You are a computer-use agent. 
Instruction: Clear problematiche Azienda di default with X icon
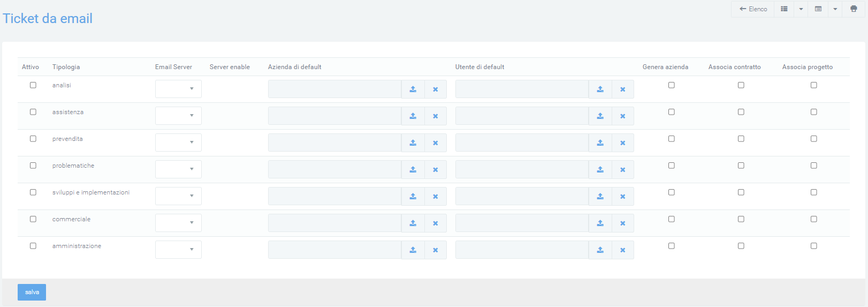pos(436,170)
